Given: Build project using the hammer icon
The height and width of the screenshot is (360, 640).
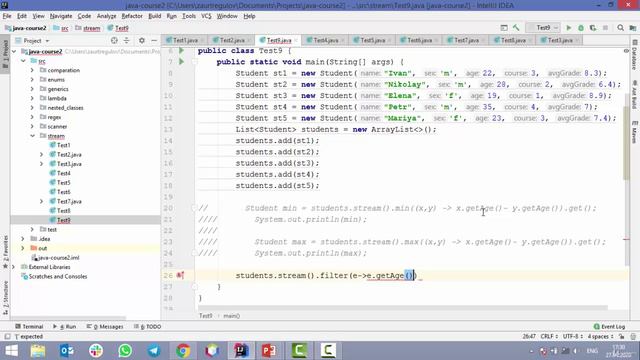Looking at the screenshot, I should tap(516, 28).
